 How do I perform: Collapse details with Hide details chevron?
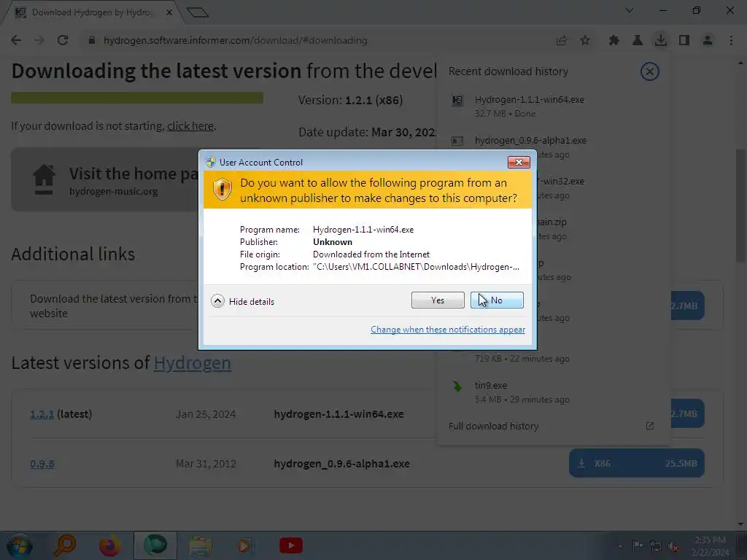point(217,301)
